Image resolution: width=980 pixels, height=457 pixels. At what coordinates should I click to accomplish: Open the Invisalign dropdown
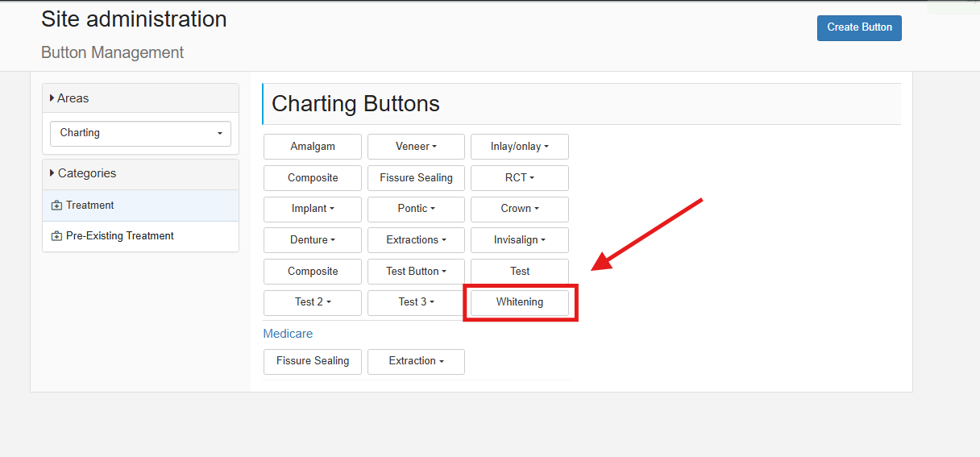[x=520, y=240]
